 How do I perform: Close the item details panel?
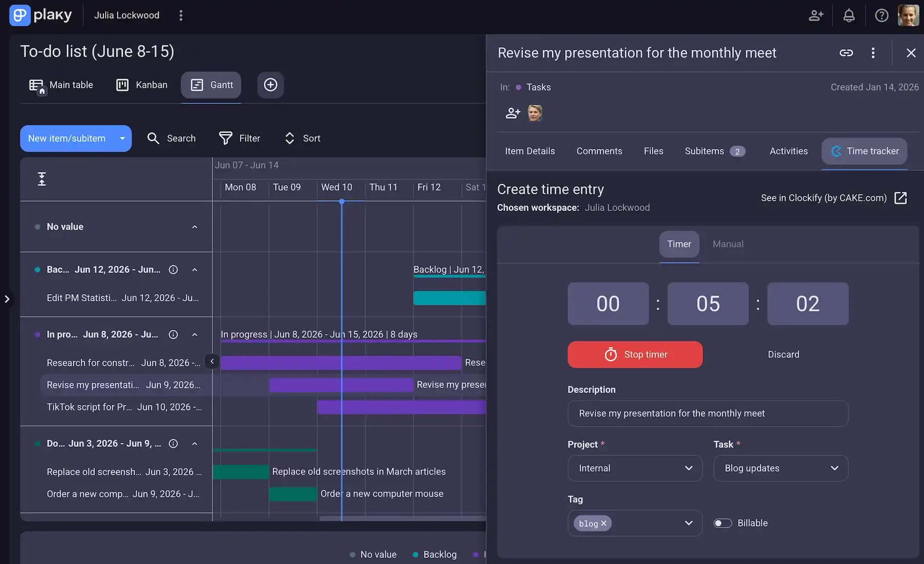pyautogui.click(x=911, y=53)
